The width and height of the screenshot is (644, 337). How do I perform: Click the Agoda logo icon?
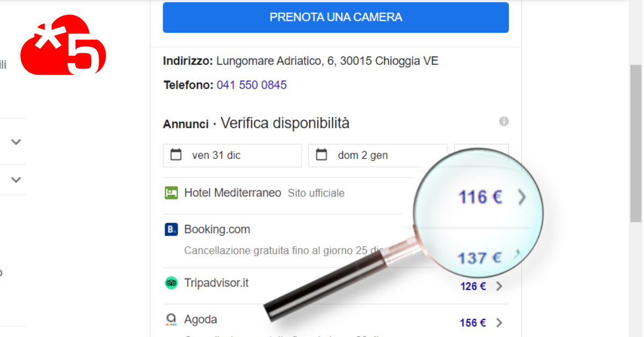pyautogui.click(x=171, y=320)
